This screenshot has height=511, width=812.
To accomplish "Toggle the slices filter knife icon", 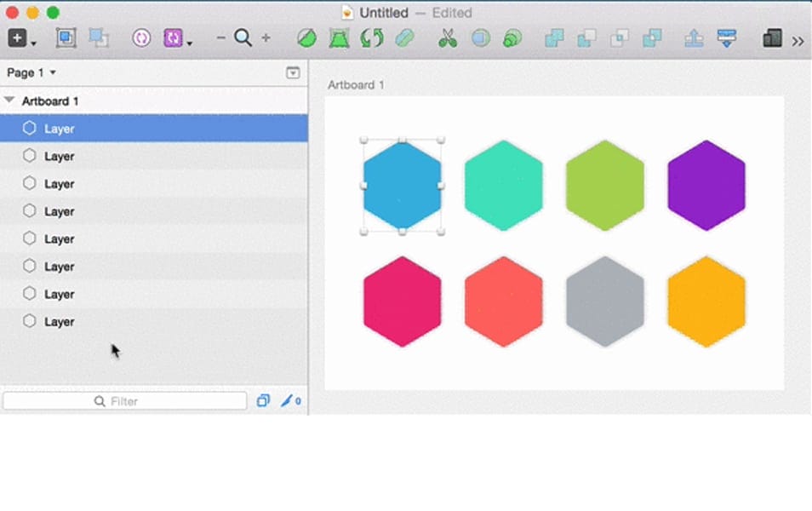I will click(x=290, y=401).
